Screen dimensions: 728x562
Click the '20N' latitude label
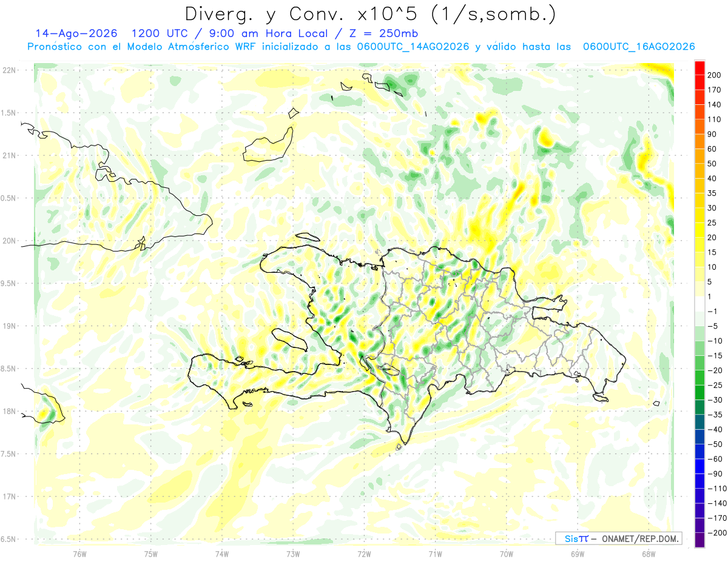pyautogui.click(x=8, y=241)
